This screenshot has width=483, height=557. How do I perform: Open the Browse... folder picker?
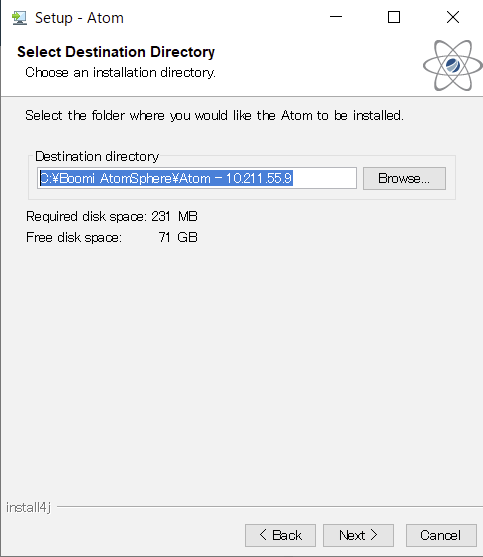[x=404, y=178]
